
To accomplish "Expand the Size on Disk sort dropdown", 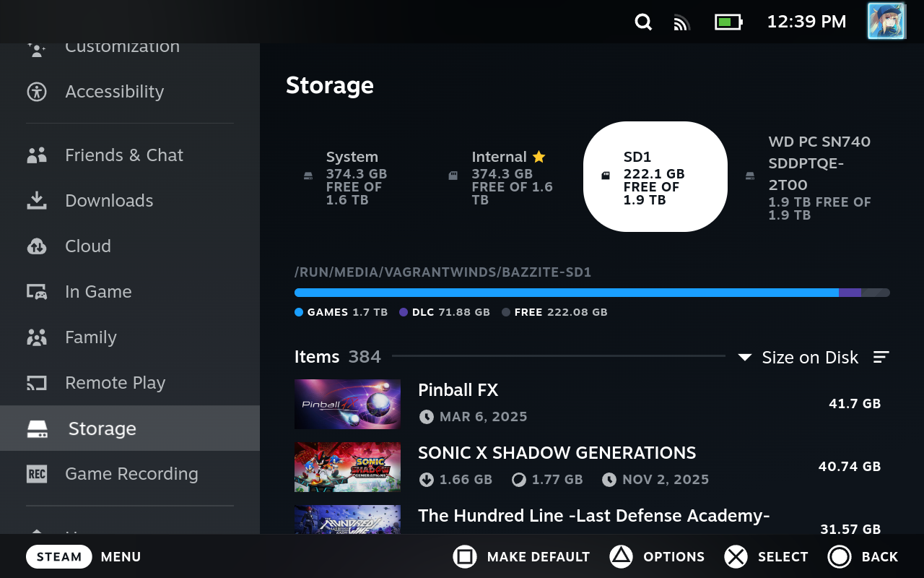I will coord(799,357).
